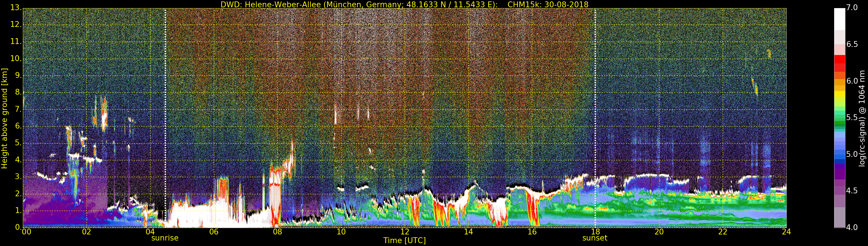Click the colorbar value label '6.5'
Screen dimensions: 868x246
852,44
